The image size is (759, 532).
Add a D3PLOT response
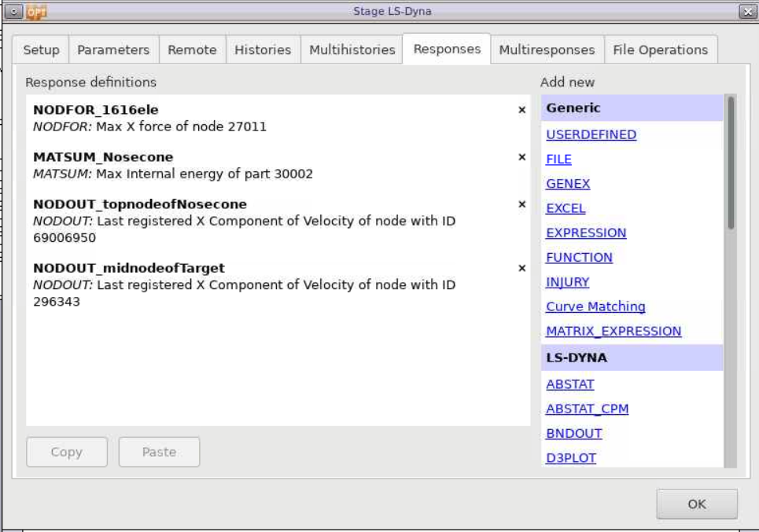571,458
